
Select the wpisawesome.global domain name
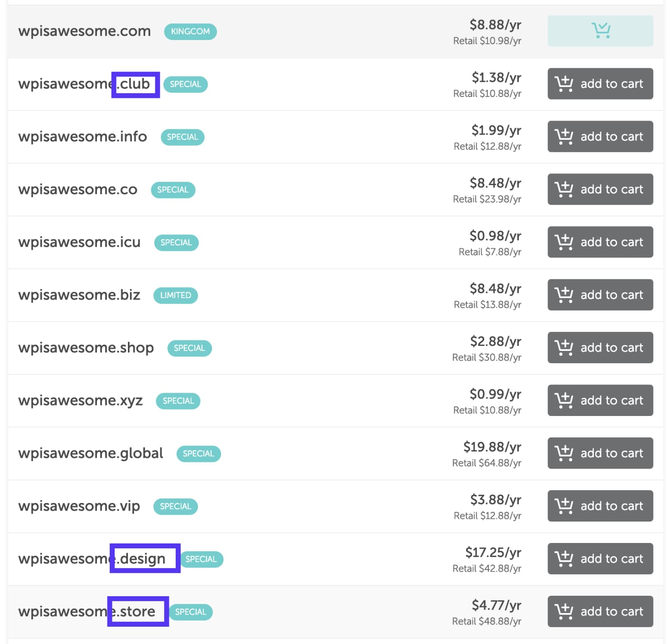pyautogui.click(x=91, y=453)
